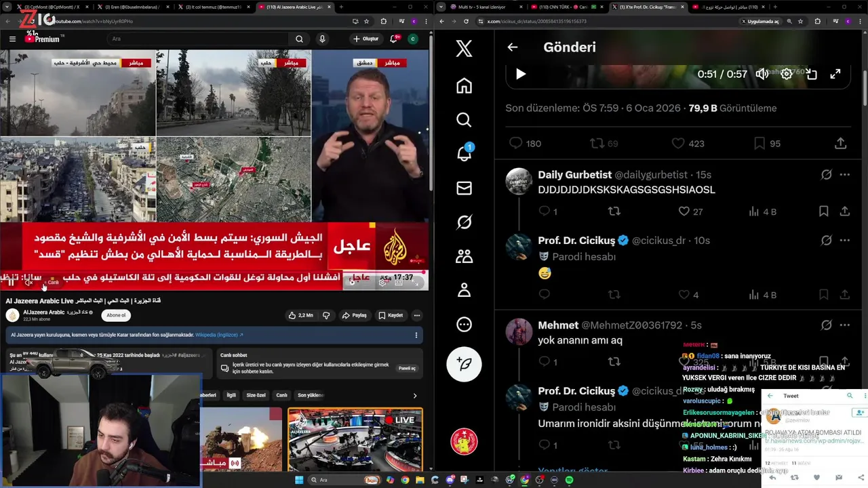
Task: Select the Size özel filter chip
Action: 256,395
